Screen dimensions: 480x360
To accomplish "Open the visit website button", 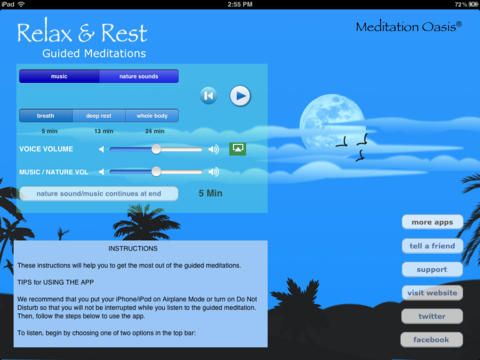I will tap(432, 293).
